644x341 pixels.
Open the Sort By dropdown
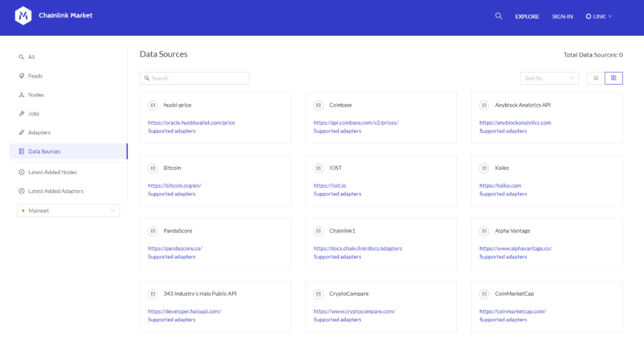(x=549, y=78)
